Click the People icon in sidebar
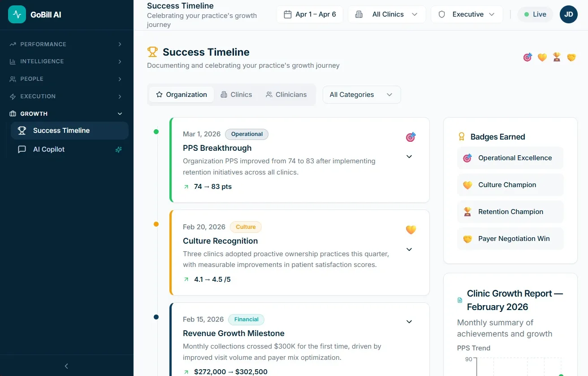The width and height of the screenshot is (588, 376). pos(13,79)
